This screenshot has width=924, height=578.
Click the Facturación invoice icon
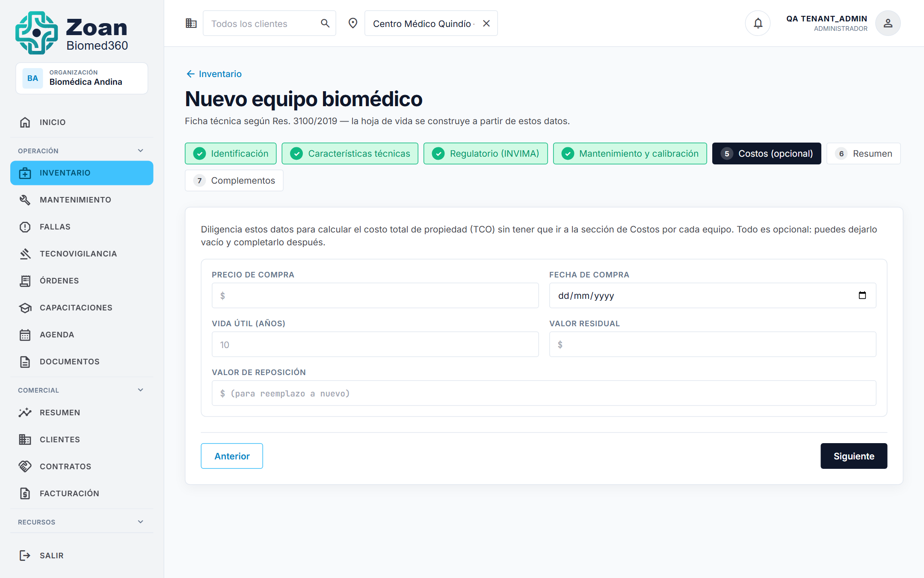click(x=25, y=494)
